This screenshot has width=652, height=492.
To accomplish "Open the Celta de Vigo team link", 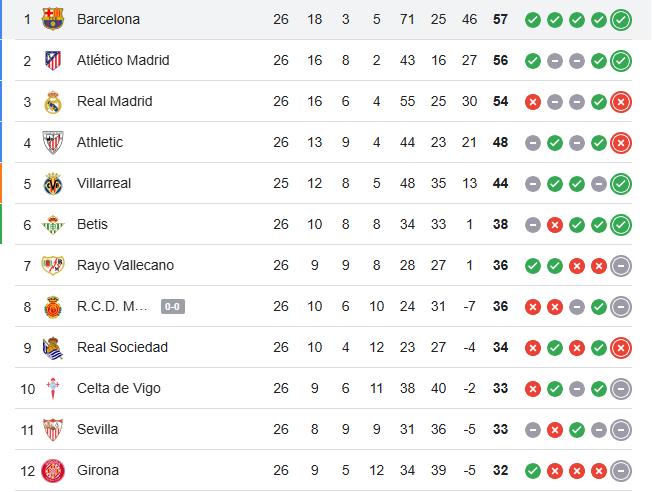I will [118, 388].
